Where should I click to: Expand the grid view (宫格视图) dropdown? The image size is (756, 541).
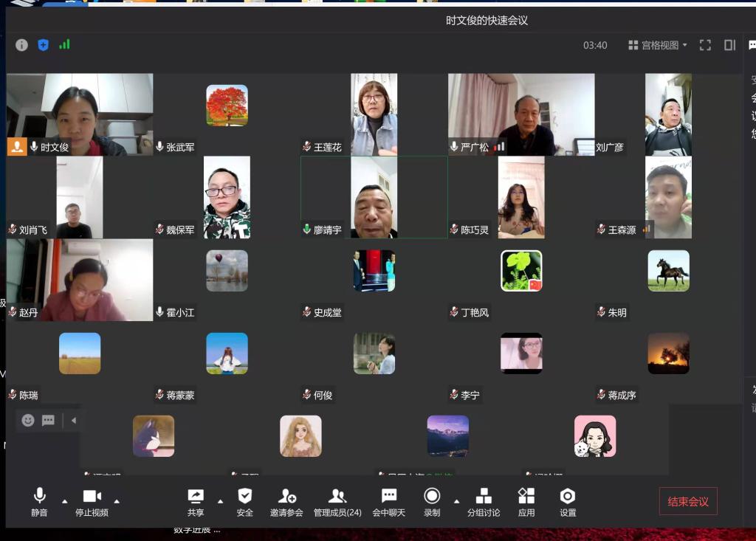pyautogui.click(x=657, y=45)
